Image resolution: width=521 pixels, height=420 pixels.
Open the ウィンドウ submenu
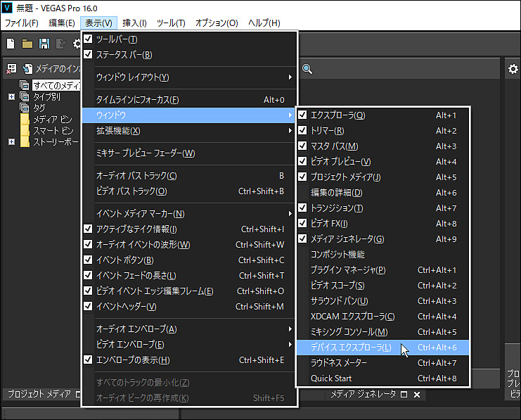[x=188, y=115]
